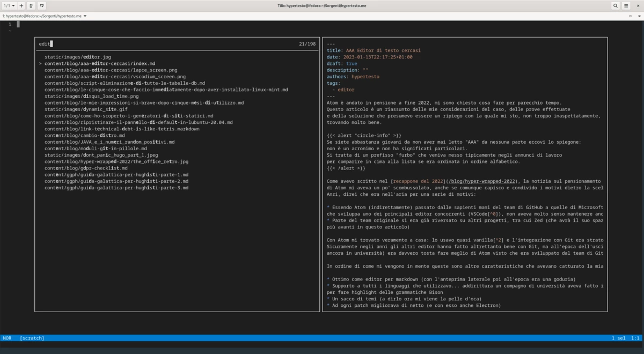Maximize the terminal pane square icon
Image resolution: width=644 pixels, height=354 pixels.
(630, 16)
